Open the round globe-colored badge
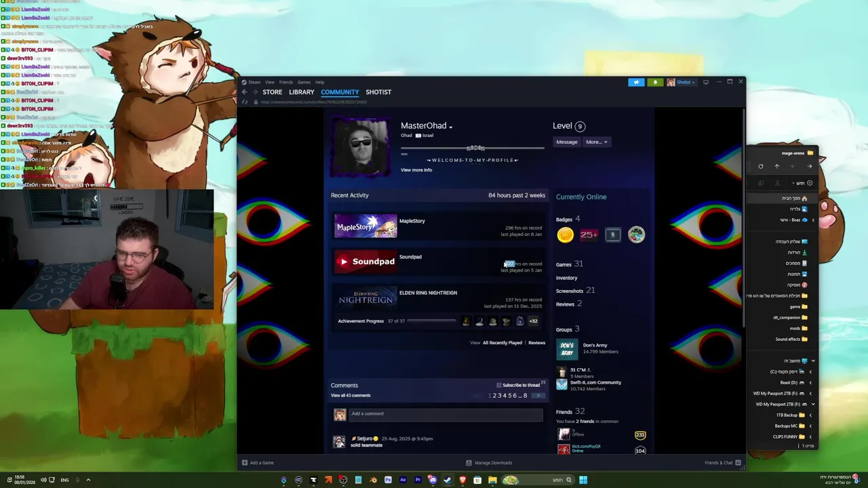Image resolution: width=868 pixels, height=488 pixels. pyautogui.click(x=636, y=235)
